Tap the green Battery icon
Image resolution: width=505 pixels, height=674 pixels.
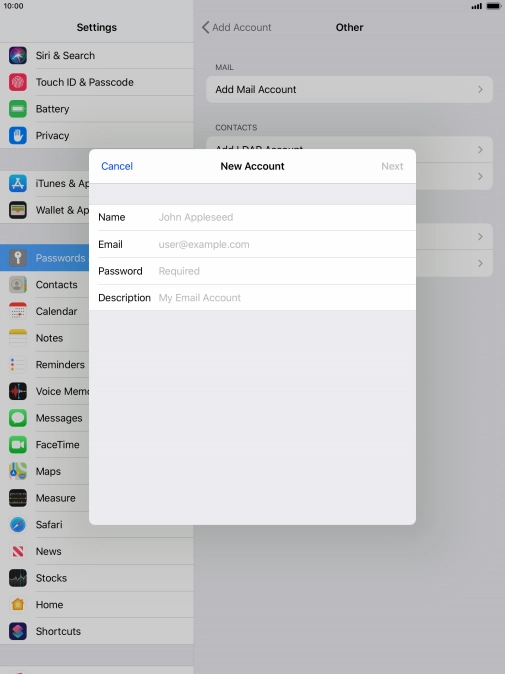(18, 109)
